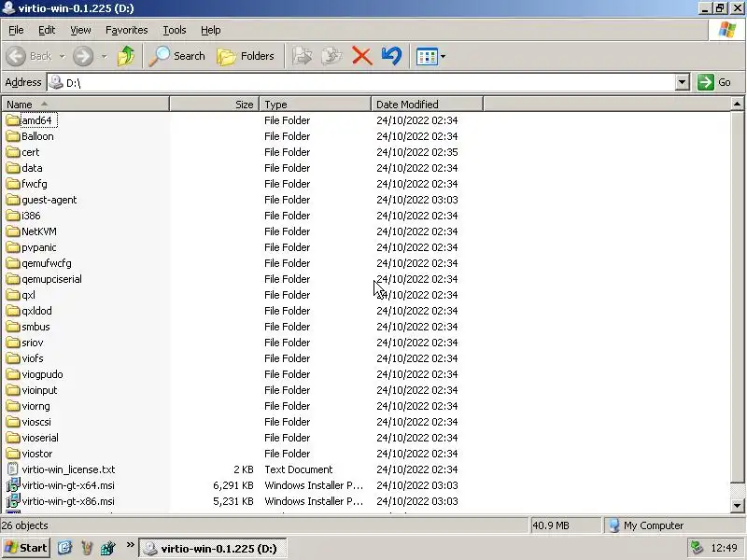747x560 pixels.
Task: Select the vioscsi folder name
Action: point(36,422)
